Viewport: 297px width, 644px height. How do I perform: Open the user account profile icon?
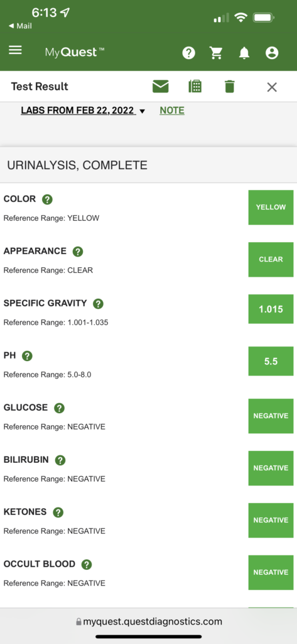271,53
